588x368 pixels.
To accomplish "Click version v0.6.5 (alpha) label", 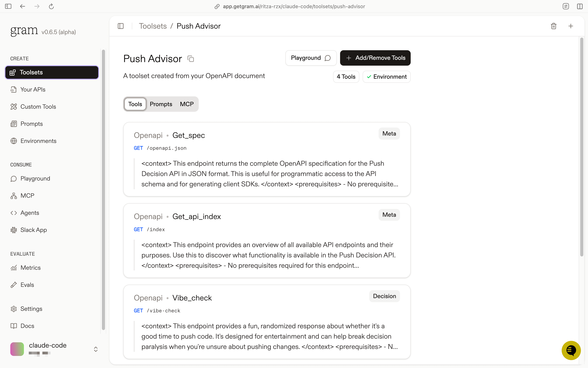I will (59, 32).
